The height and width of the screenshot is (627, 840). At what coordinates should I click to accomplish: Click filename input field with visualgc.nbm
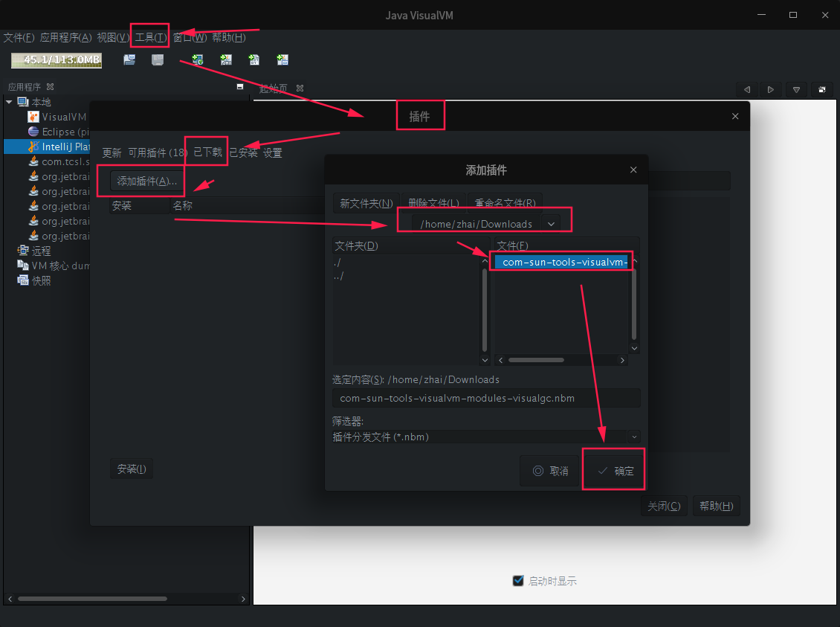(486, 398)
